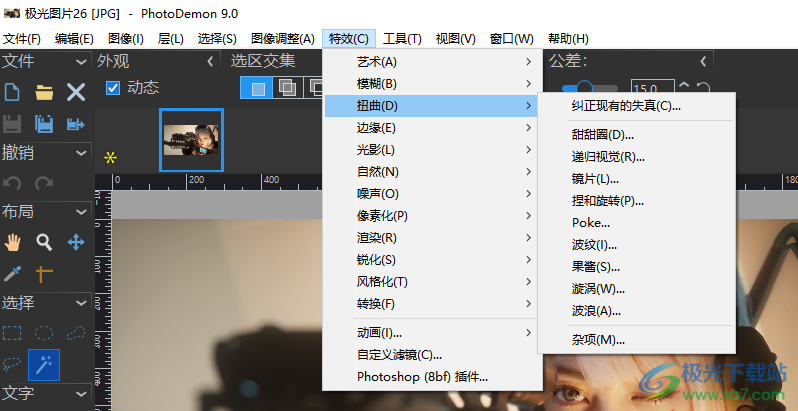Choose add-to-selection mode icon
Viewport: 798px width, 411px height.
pyautogui.click(x=288, y=88)
